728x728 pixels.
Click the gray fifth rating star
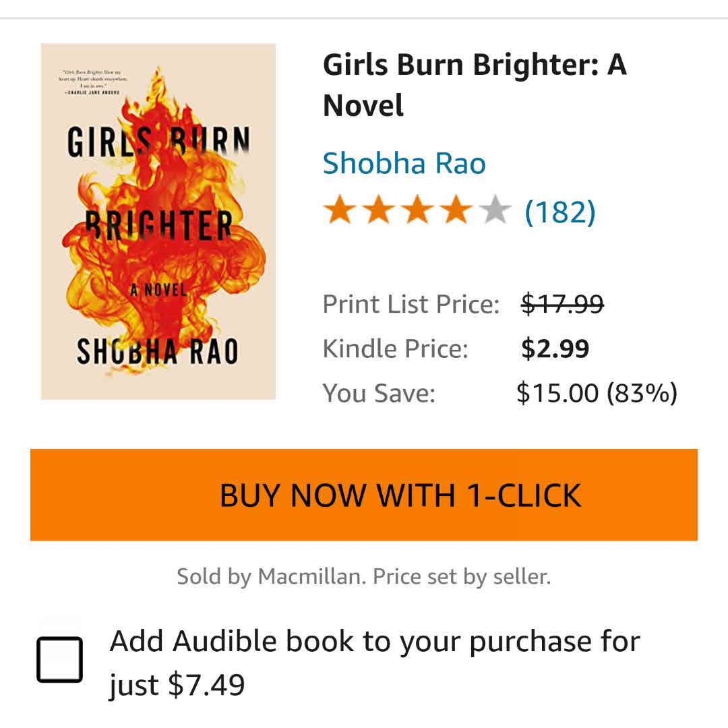[x=495, y=211]
